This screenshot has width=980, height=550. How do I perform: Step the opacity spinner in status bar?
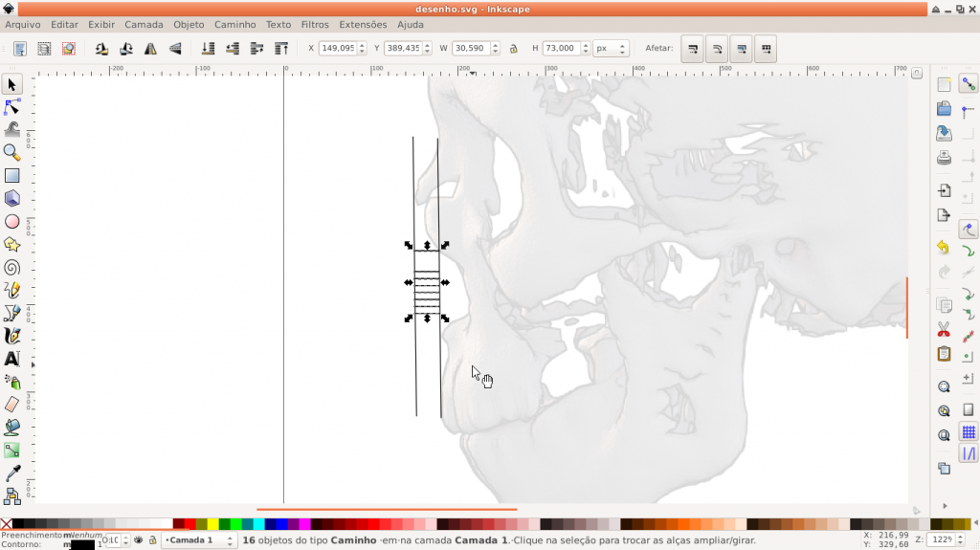coord(125,540)
